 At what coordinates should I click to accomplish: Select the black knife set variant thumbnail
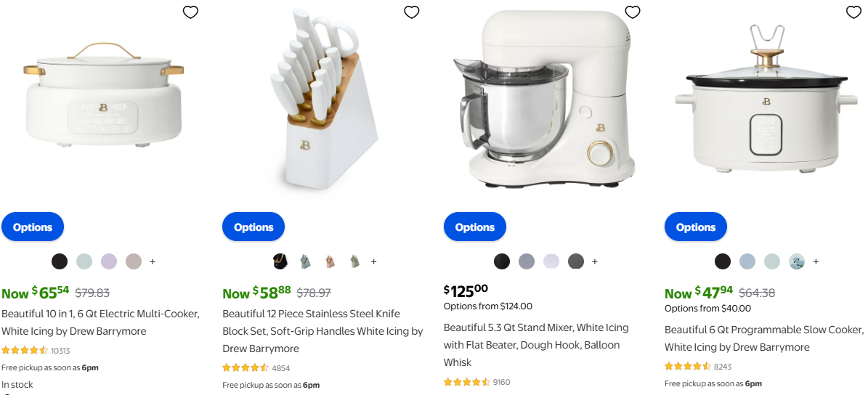pyautogui.click(x=280, y=261)
